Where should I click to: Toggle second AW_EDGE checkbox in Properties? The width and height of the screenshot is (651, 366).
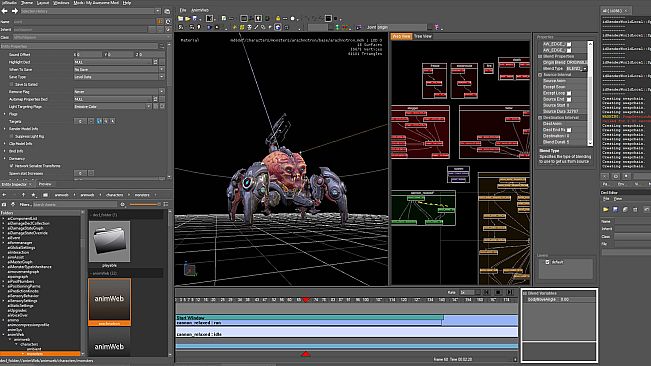tap(569, 50)
